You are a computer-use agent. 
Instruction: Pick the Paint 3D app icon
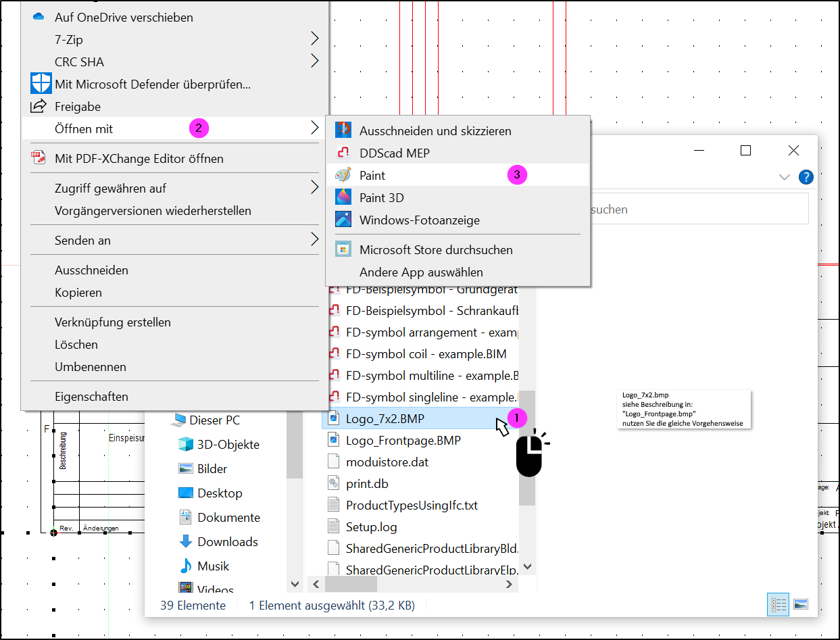click(343, 197)
